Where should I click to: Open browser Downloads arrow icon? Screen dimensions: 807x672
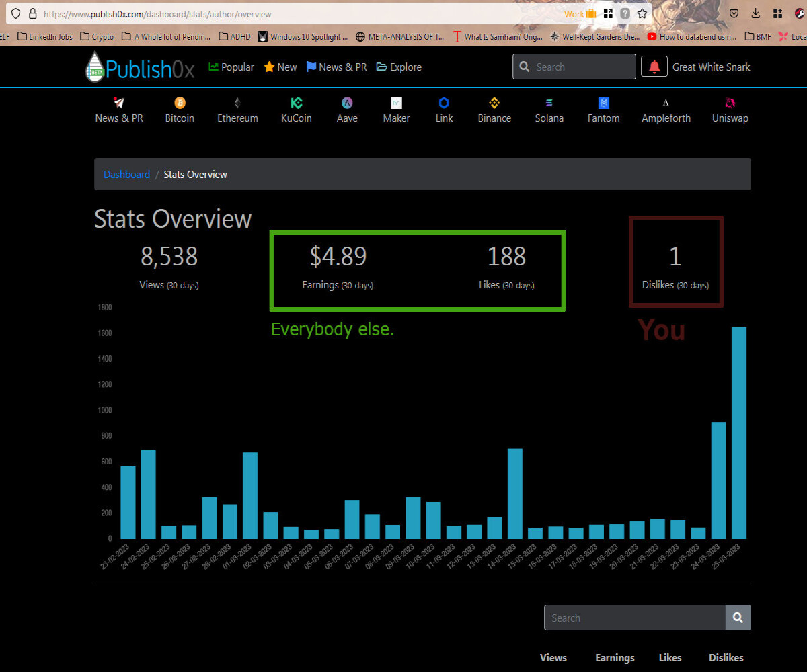tap(756, 13)
